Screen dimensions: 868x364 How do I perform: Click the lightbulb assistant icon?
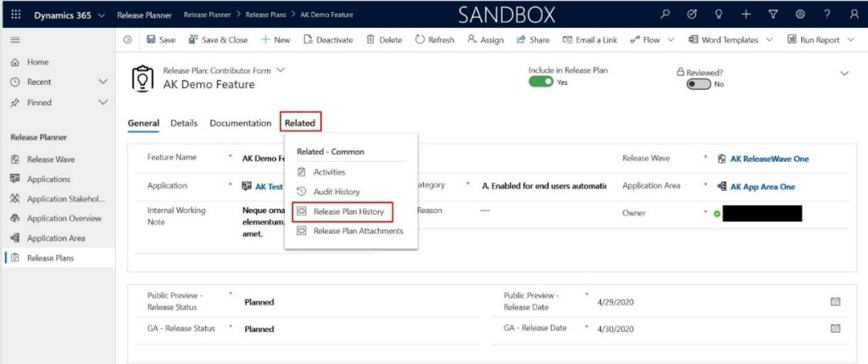click(x=719, y=15)
